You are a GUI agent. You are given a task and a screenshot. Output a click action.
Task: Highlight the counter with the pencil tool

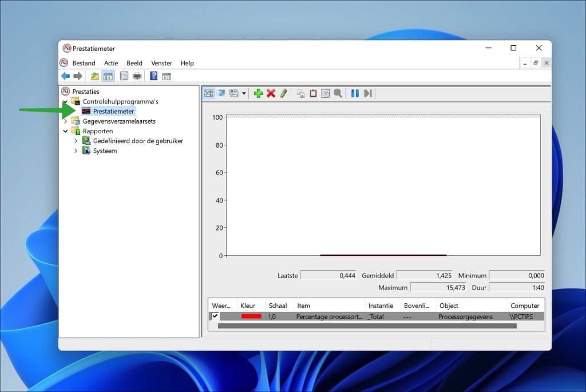[x=284, y=93]
